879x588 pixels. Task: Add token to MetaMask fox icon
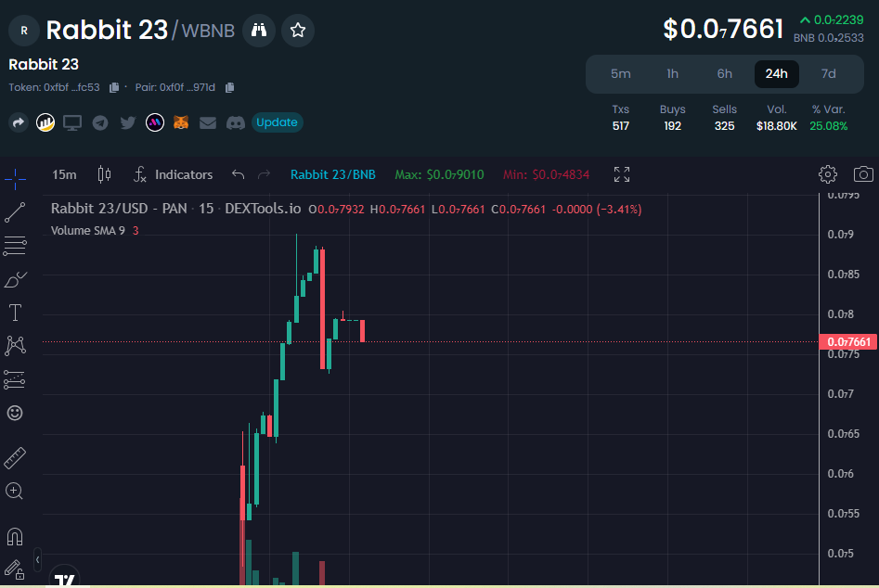[x=180, y=122]
